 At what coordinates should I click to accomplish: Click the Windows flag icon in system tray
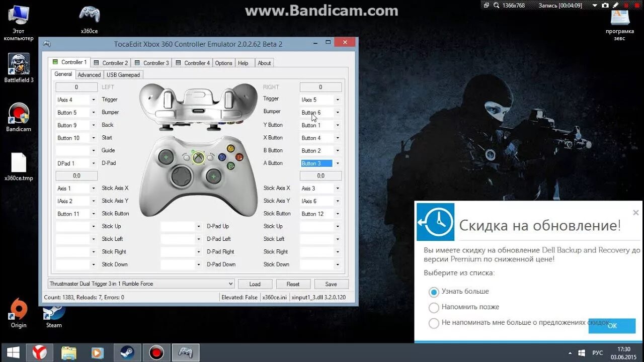(582, 353)
